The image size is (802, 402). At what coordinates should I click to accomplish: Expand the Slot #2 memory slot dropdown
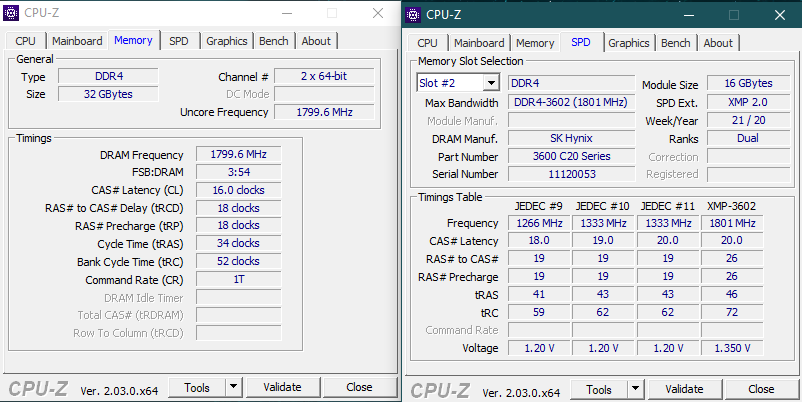click(x=492, y=83)
